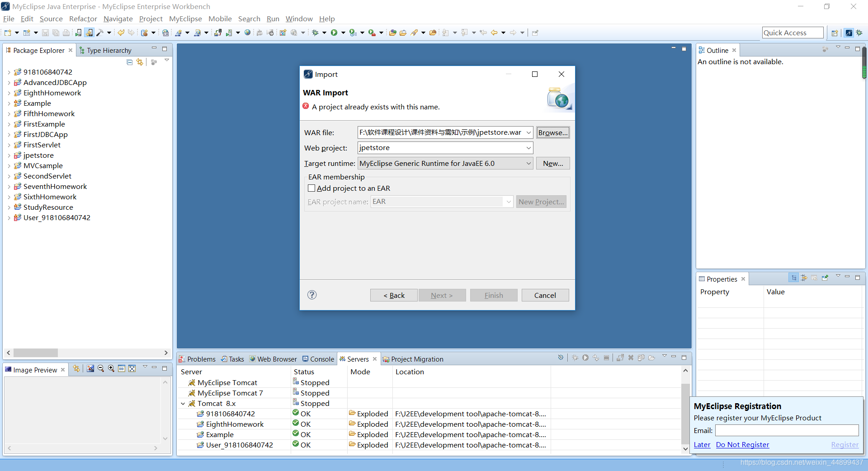Click the green Run button in main toolbar
Viewport: 868px width, 471px height.
click(x=334, y=33)
